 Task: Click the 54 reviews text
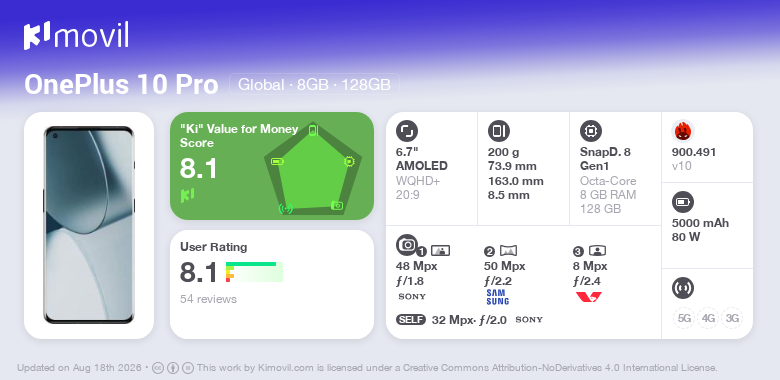[208, 299]
